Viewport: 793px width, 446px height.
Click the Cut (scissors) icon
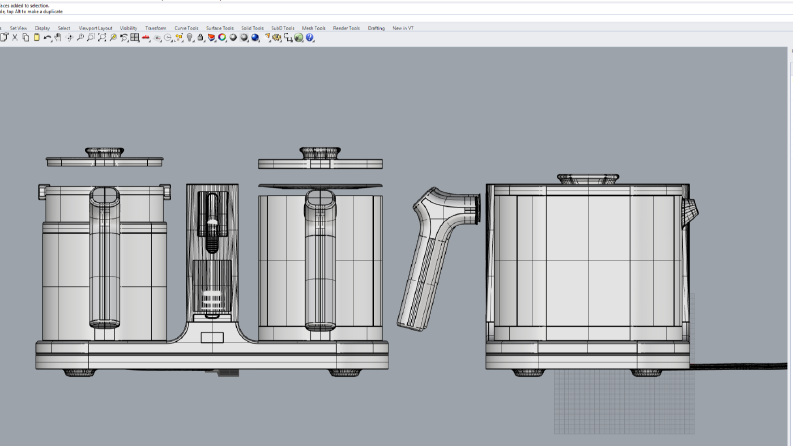(x=15, y=37)
